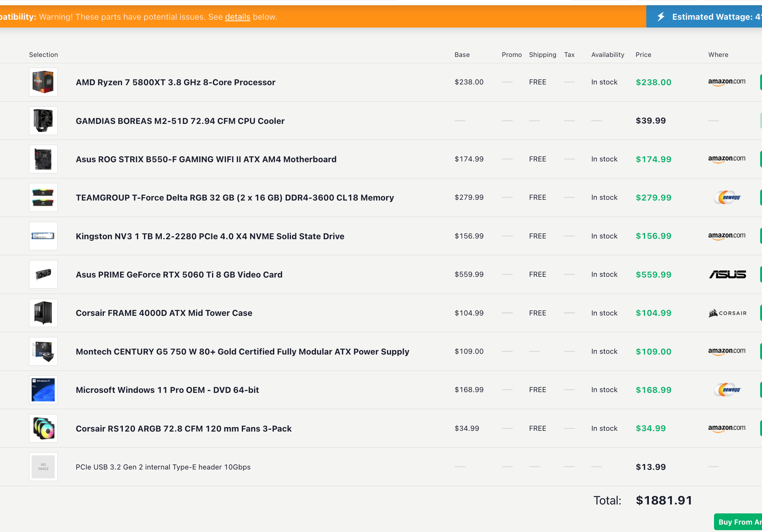Open Windows 11 Pro product thumbnail

pyautogui.click(x=44, y=390)
